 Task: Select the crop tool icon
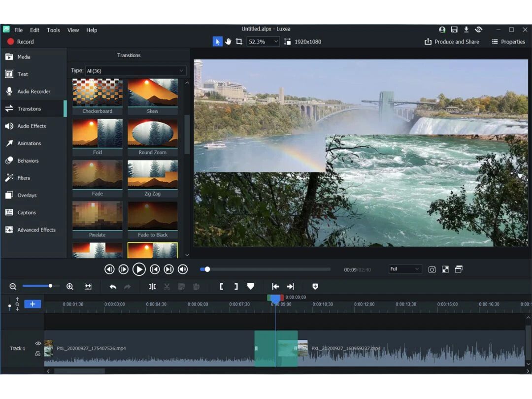click(x=239, y=42)
